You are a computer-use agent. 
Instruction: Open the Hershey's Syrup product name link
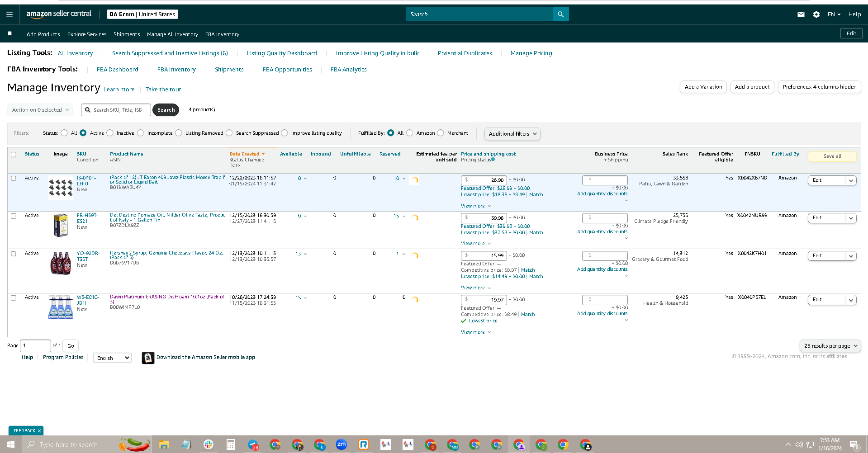pyautogui.click(x=166, y=255)
